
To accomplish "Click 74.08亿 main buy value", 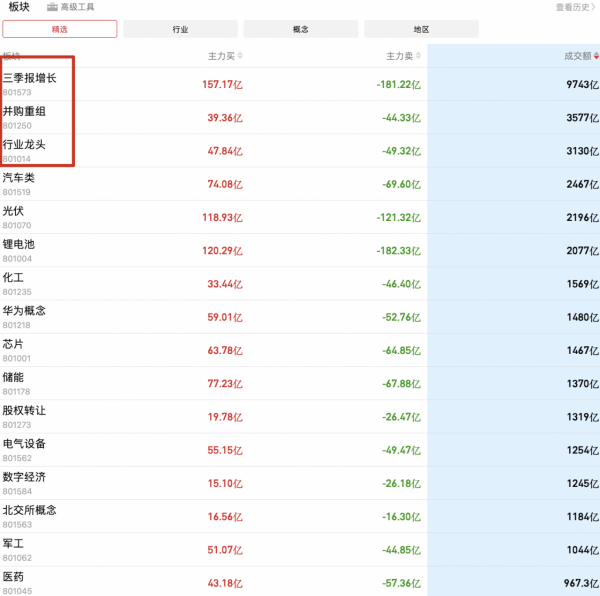I will click(x=225, y=184).
